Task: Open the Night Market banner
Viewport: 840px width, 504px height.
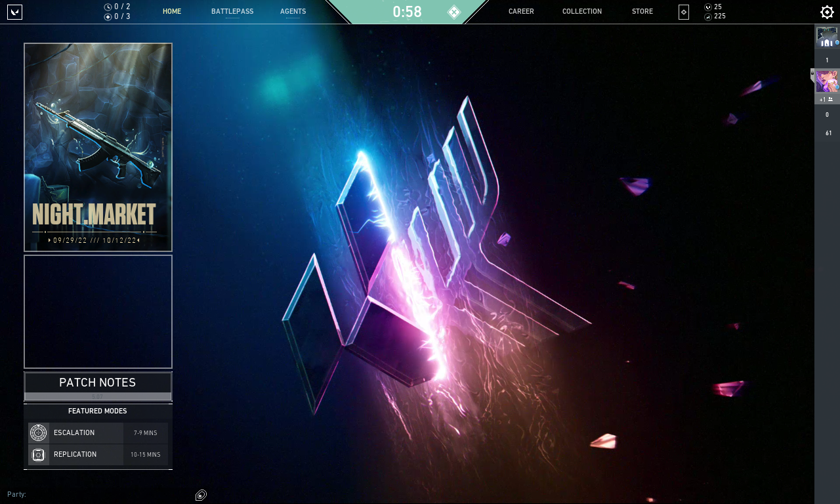Action: tap(98, 148)
